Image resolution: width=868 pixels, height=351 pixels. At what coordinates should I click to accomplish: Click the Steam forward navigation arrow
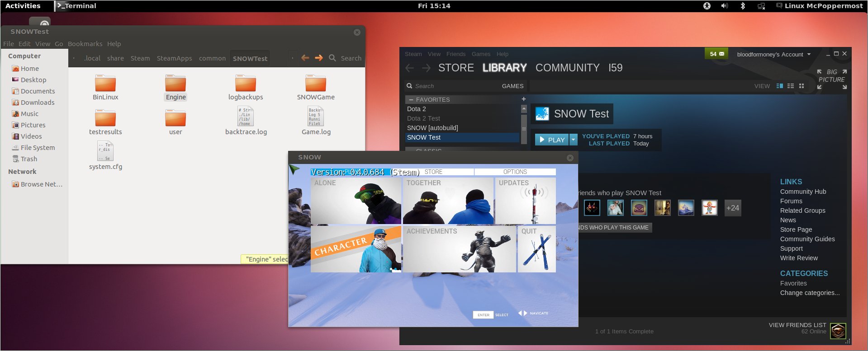pyautogui.click(x=426, y=68)
